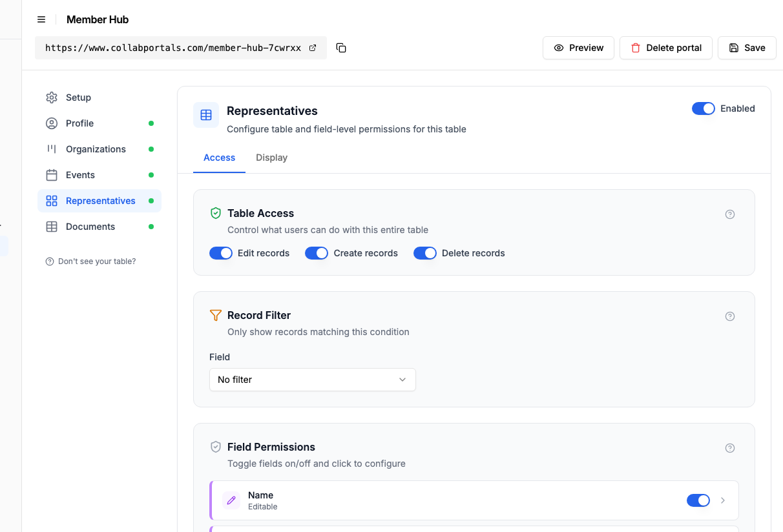Open help for Record Filter section
The height and width of the screenshot is (532, 783).
pyautogui.click(x=730, y=316)
